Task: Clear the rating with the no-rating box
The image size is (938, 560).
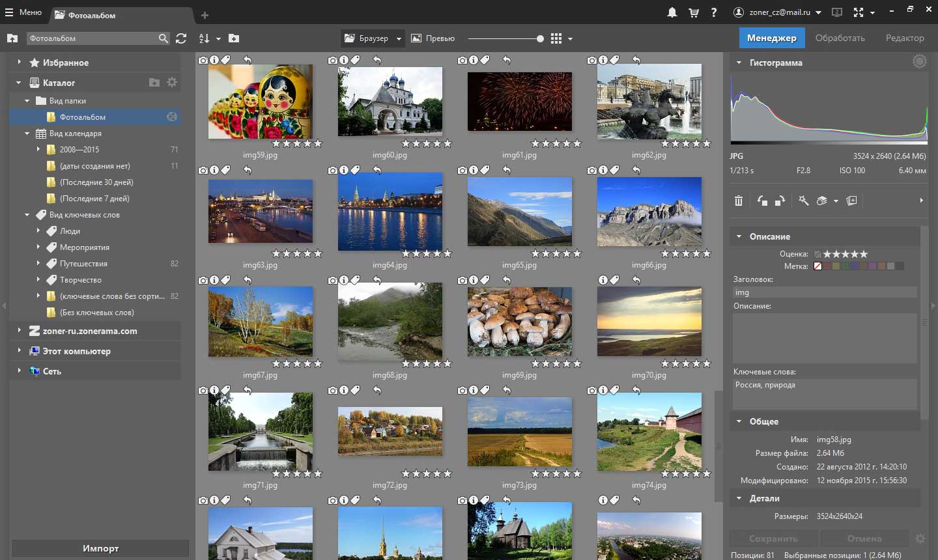Action: click(x=817, y=254)
